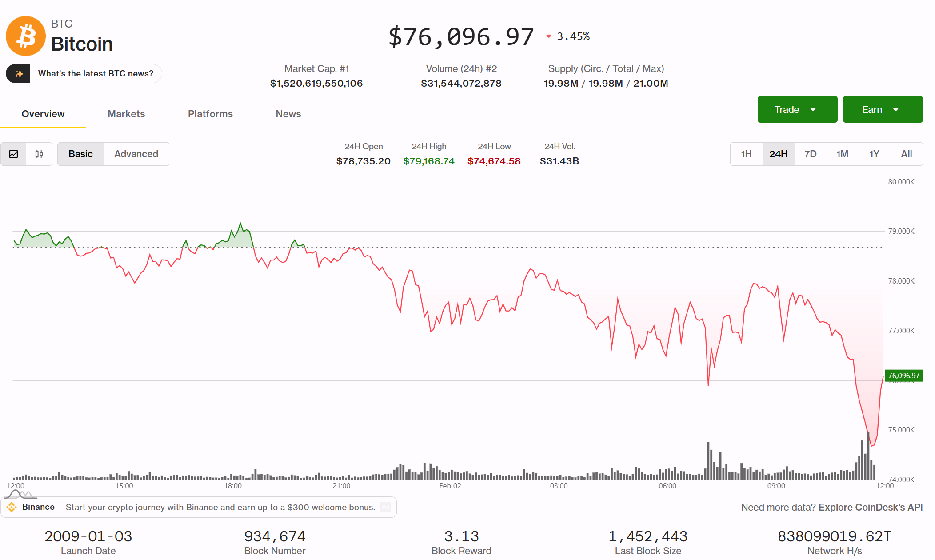
Task: Click Explore CoinDesk's API link
Action: pyautogui.click(x=870, y=508)
